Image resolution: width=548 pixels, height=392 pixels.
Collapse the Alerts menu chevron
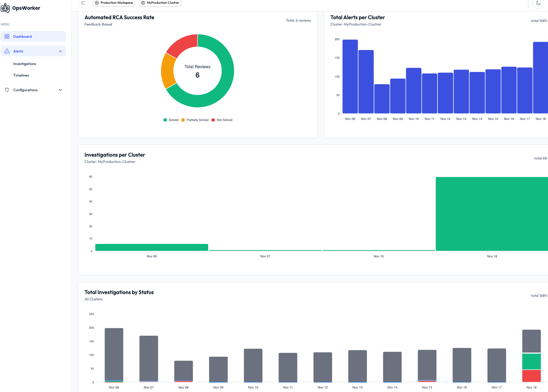(60, 51)
